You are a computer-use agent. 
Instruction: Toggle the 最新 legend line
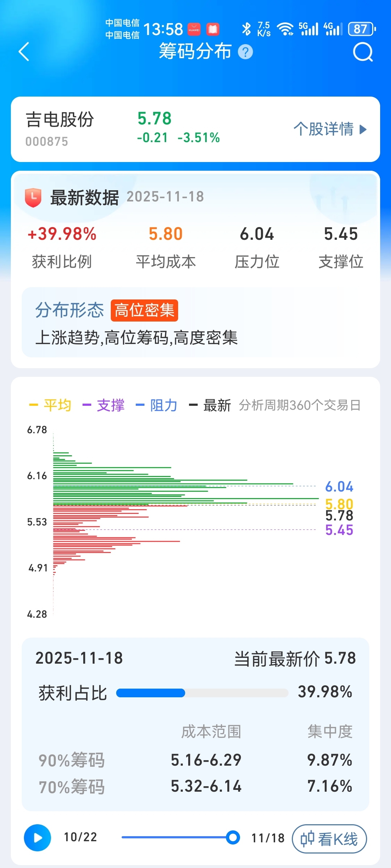point(210,405)
